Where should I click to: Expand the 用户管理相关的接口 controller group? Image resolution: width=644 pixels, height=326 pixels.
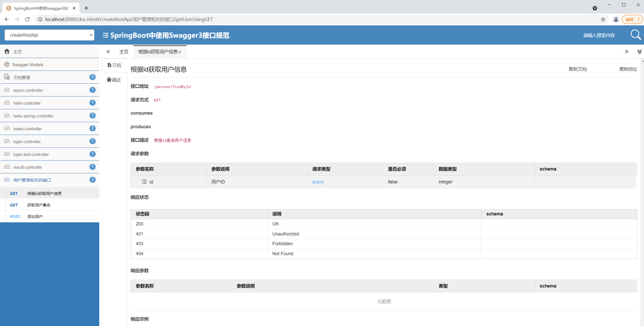click(x=32, y=180)
